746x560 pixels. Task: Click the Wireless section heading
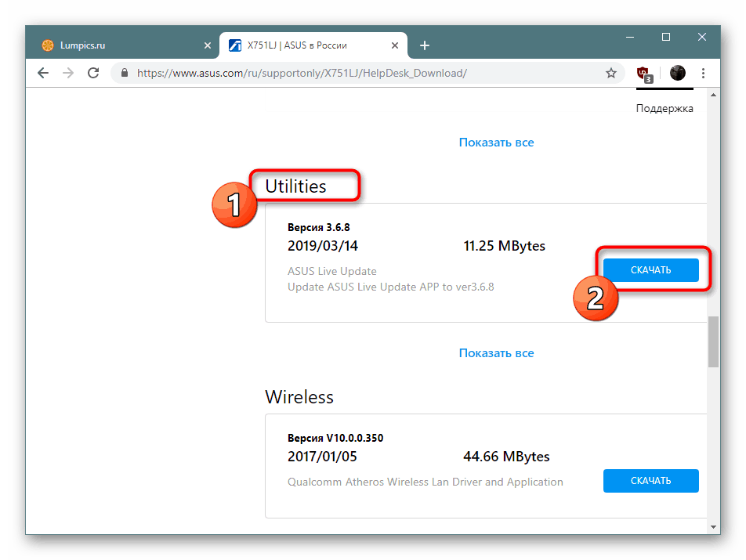pyautogui.click(x=299, y=396)
